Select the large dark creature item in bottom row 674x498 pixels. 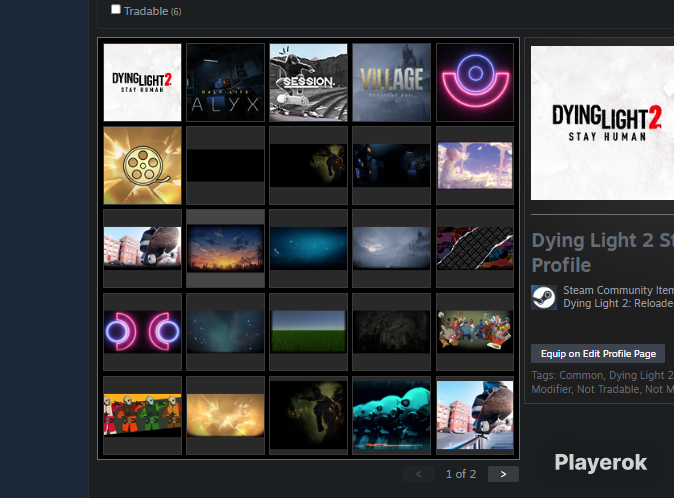(x=308, y=415)
